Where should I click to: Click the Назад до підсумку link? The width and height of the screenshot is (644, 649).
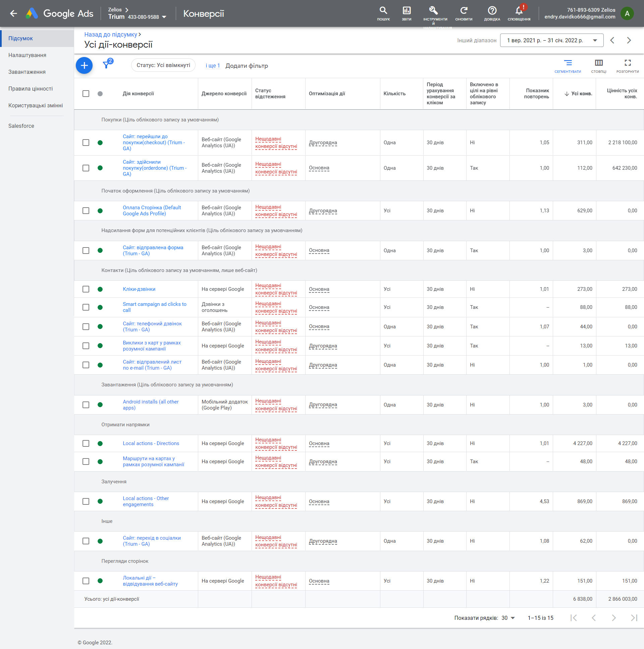tap(111, 34)
